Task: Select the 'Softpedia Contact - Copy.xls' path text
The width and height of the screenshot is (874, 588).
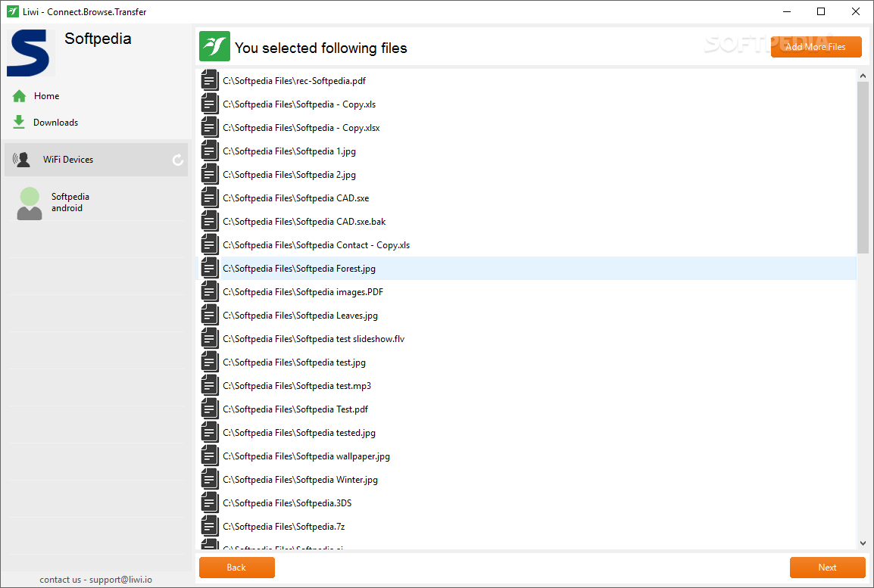Action: tap(316, 245)
